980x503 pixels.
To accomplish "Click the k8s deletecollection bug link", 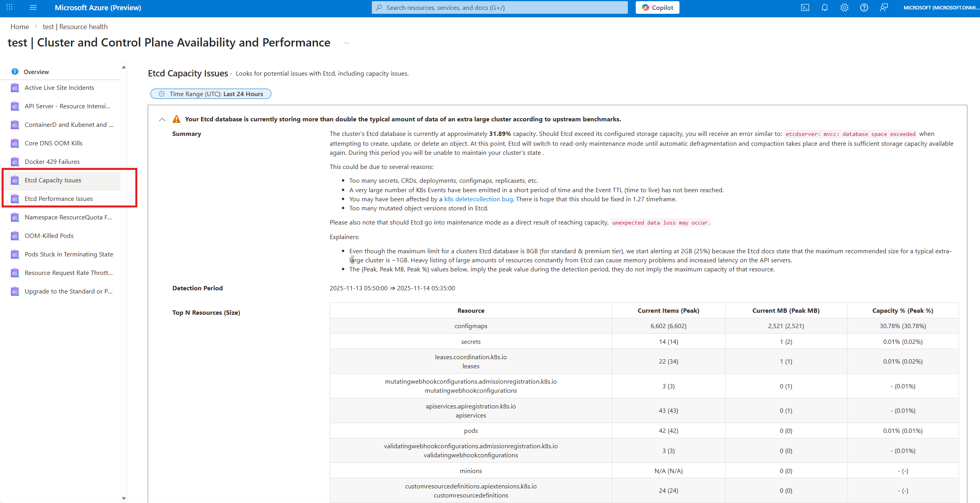I will click(x=478, y=199).
